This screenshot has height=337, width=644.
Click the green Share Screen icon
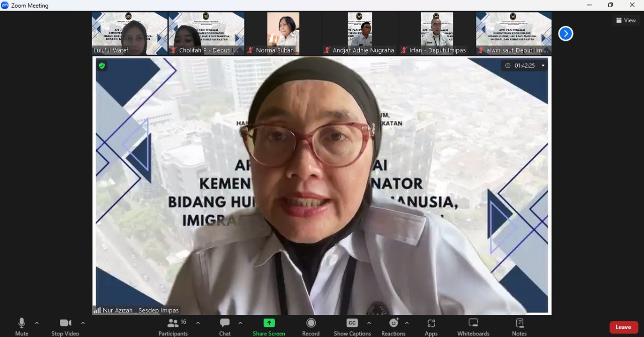coord(269,323)
